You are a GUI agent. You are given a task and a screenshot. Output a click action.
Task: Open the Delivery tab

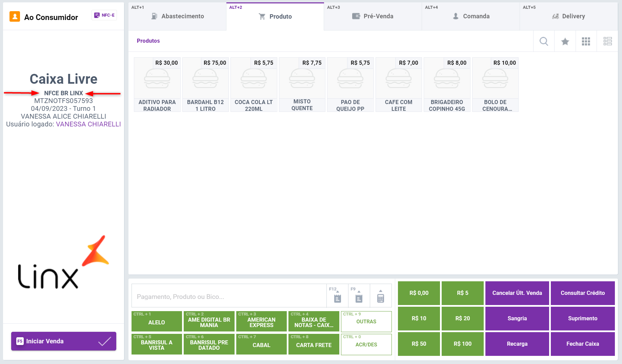pos(568,16)
